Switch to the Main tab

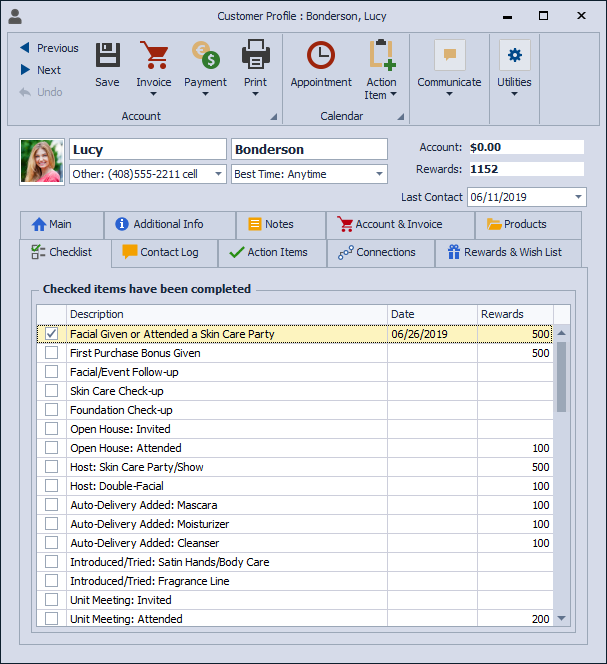click(62, 224)
